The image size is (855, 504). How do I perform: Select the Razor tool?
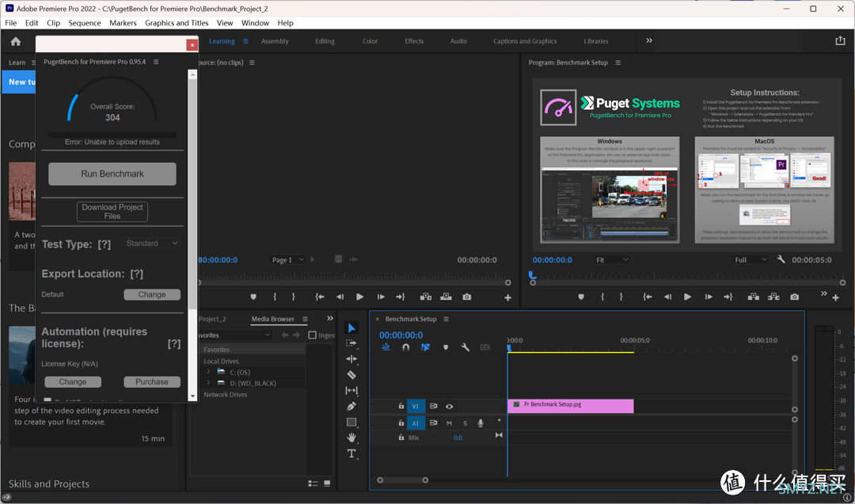[x=351, y=375]
